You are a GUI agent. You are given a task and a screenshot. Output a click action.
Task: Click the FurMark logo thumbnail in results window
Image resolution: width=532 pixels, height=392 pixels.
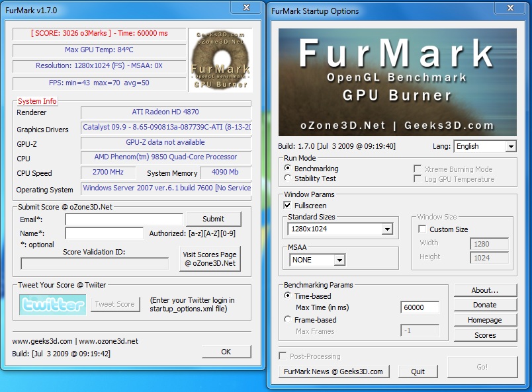pyautogui.click(x=220, y=60)
